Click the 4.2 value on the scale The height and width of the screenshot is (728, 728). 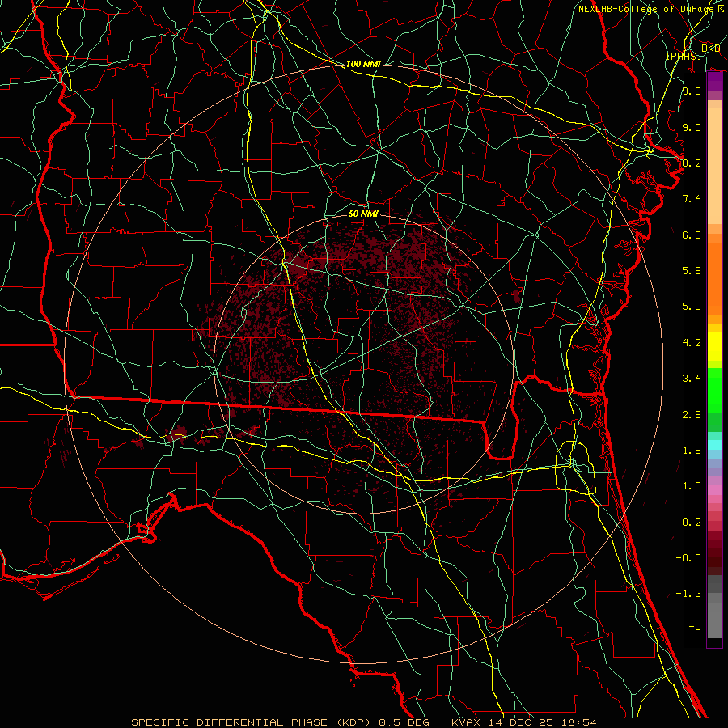click(692, 343)
